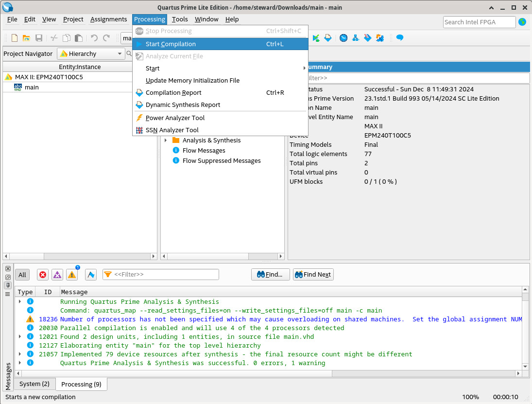Click the float Messages panel icon
The height and width of the screenshot is (404, 532).
[8, 277]
